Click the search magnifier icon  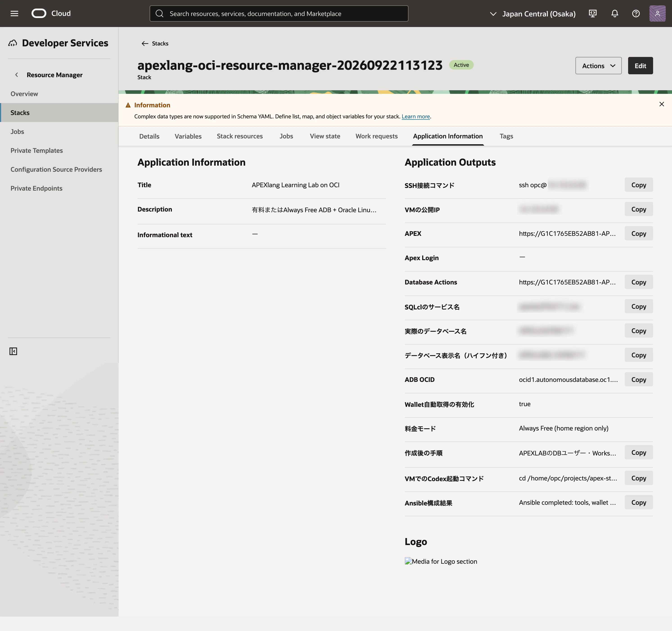(160, 14)
